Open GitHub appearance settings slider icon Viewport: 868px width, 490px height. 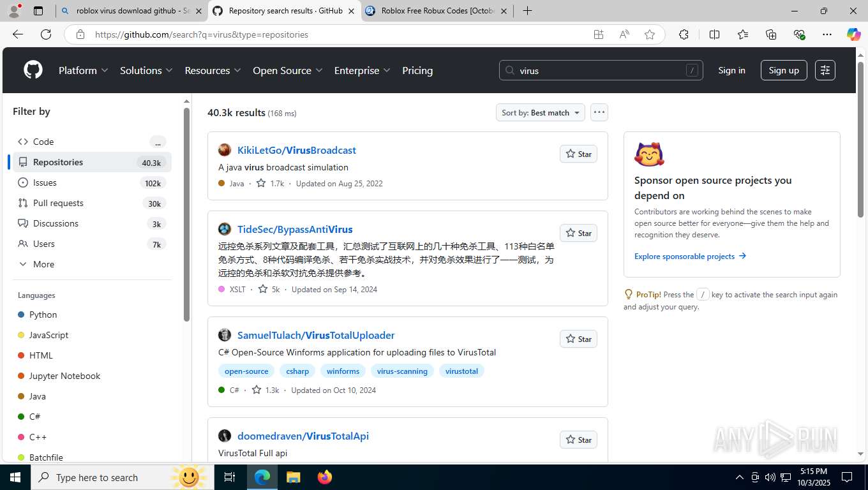coord(825,70)
